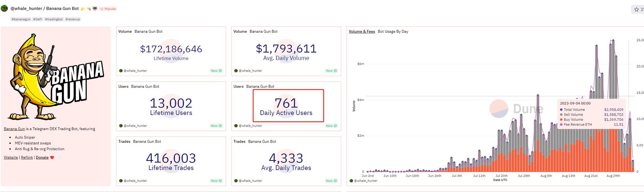Image resolution: width=644 pixels, height=192 pixels.
Task: Open the Donate link
Action: [x=42, y=157]
